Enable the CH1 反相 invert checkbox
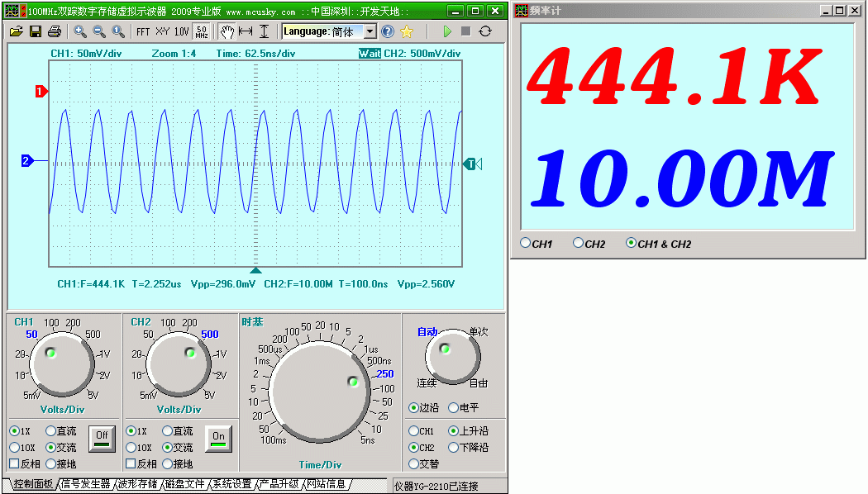The image size is (868, 494). (14, 464)
